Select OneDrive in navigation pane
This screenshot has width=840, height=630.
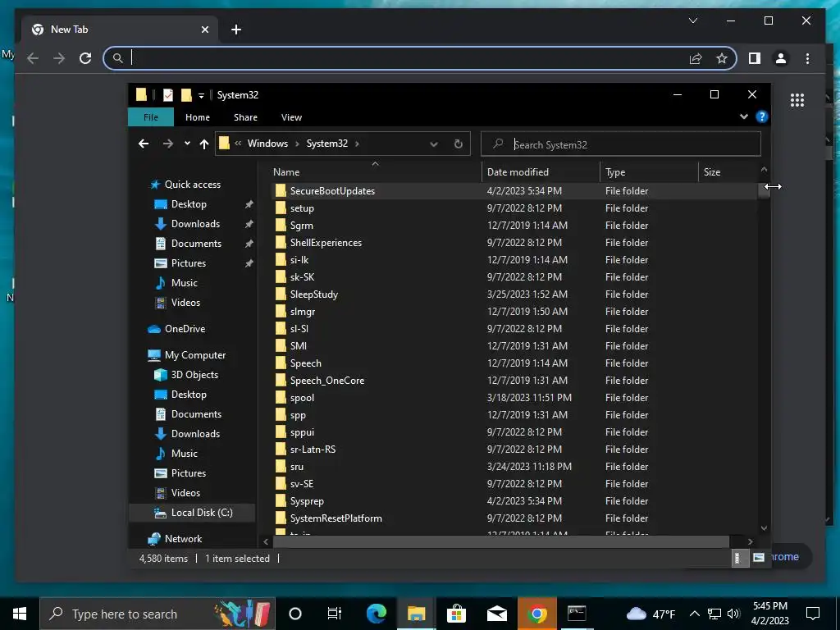click(x=185, y=328)
